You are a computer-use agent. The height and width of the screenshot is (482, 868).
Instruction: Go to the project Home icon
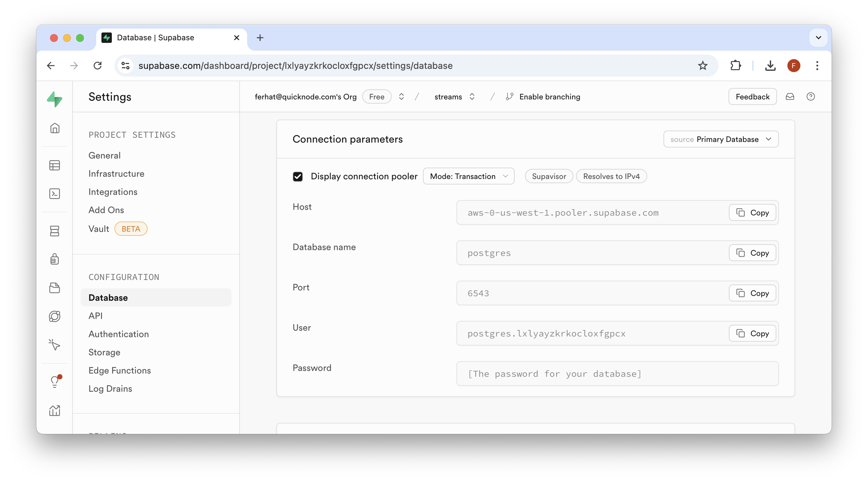click(55, 128)
